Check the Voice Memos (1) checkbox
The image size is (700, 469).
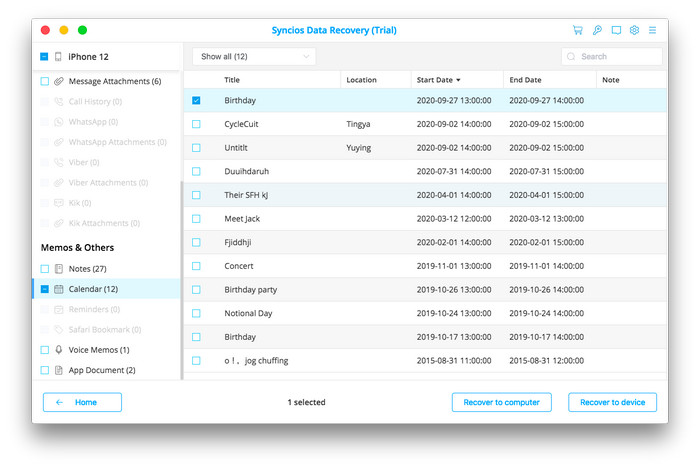[x=45, y=350]
